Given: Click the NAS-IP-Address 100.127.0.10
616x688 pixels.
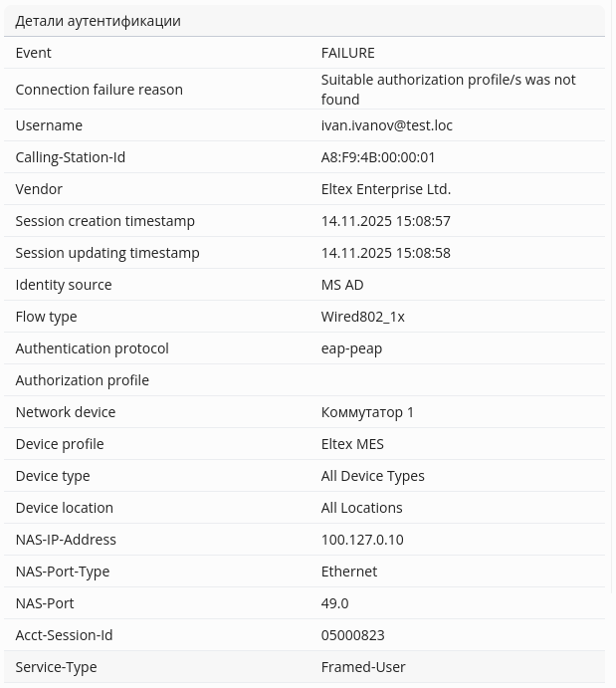Looking at the screenshot, I should 361,540.
